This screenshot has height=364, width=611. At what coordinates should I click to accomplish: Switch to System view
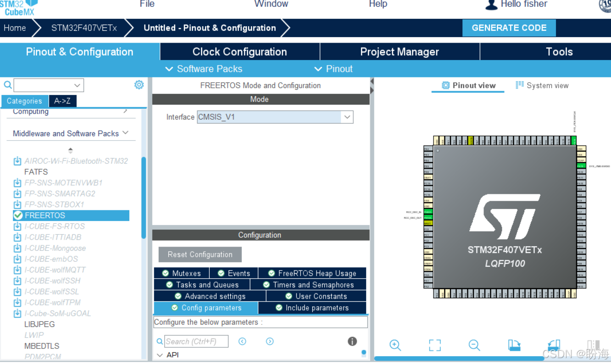coord(542,85)
